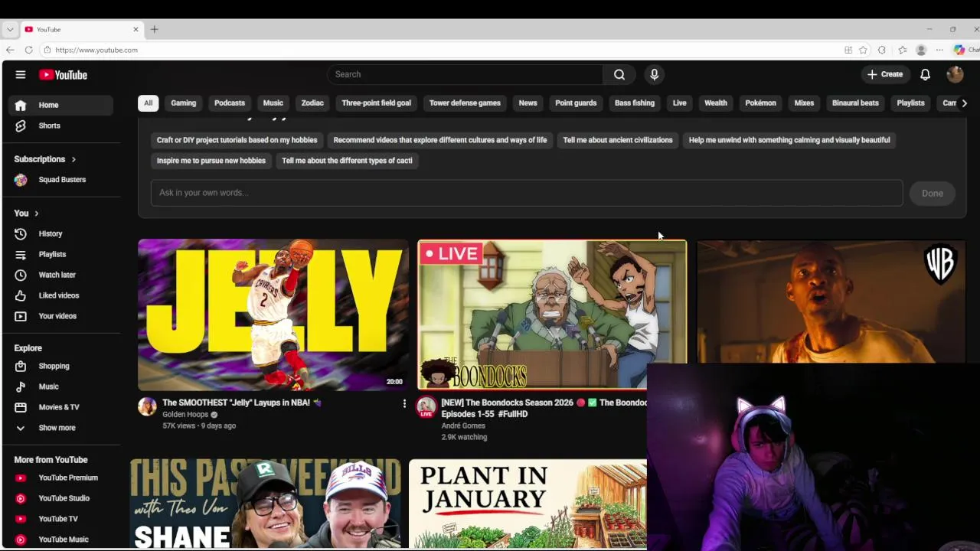Open the JELLY layups video thumbnail

(273, 315)
